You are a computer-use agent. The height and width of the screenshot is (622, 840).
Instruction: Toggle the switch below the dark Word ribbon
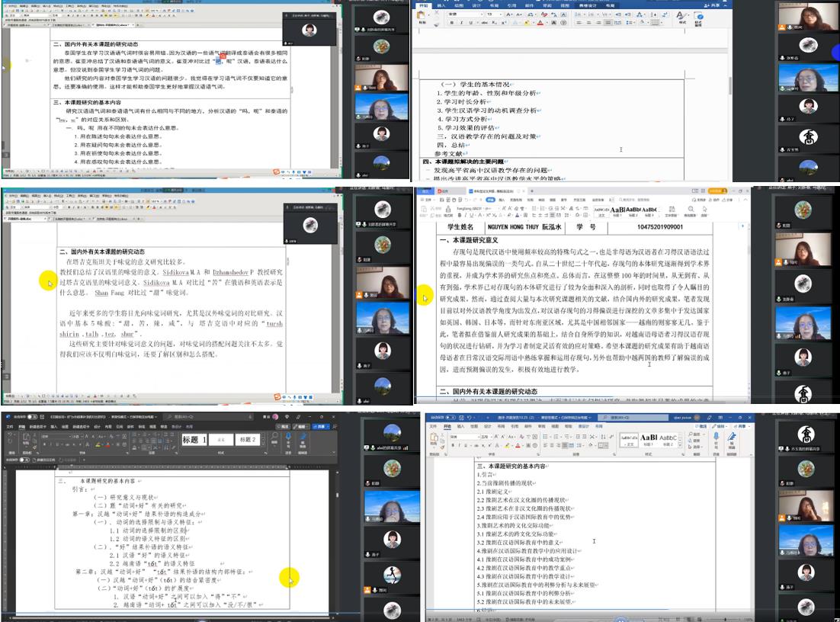(x=24, y=460)
